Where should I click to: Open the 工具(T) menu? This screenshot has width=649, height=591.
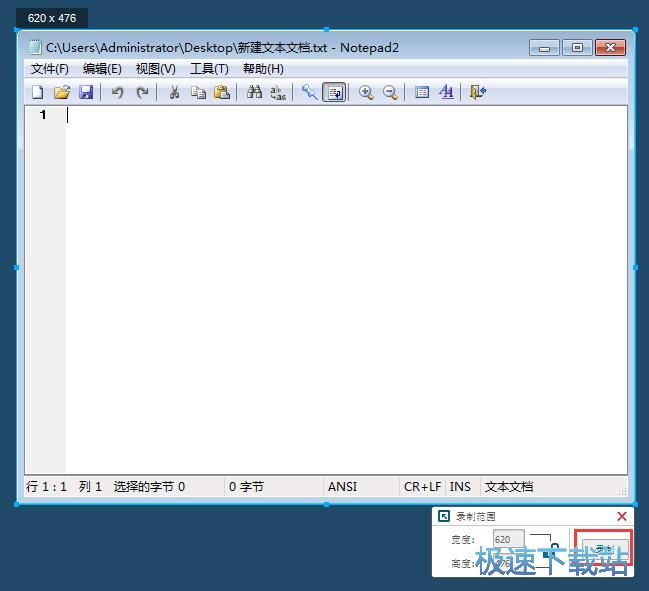(x=209, y=69)
